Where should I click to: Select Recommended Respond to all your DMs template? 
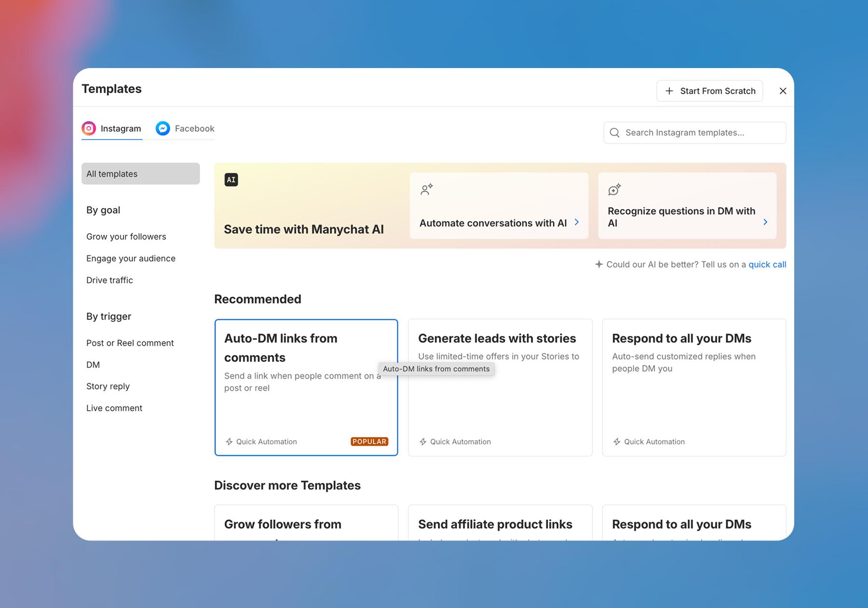[x=694, y=387]
